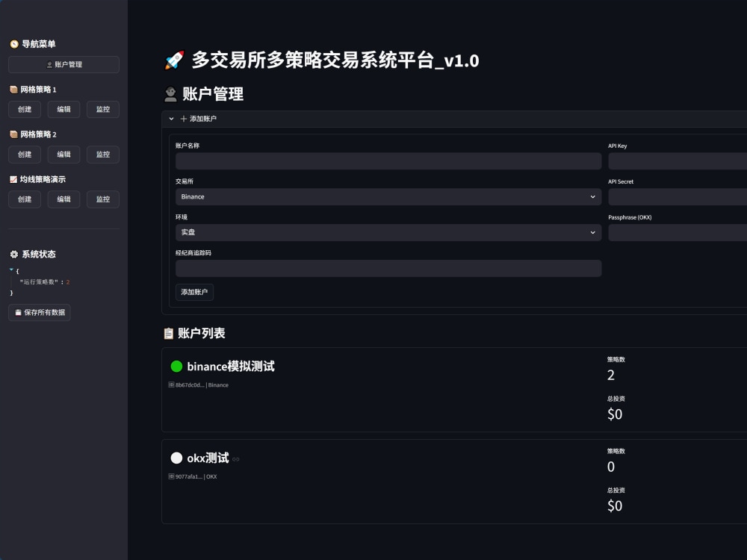Click the gear icon beside 系统状态
This screenshot has width=747, height=560.
pyautogui.click(x=14, y=255)
